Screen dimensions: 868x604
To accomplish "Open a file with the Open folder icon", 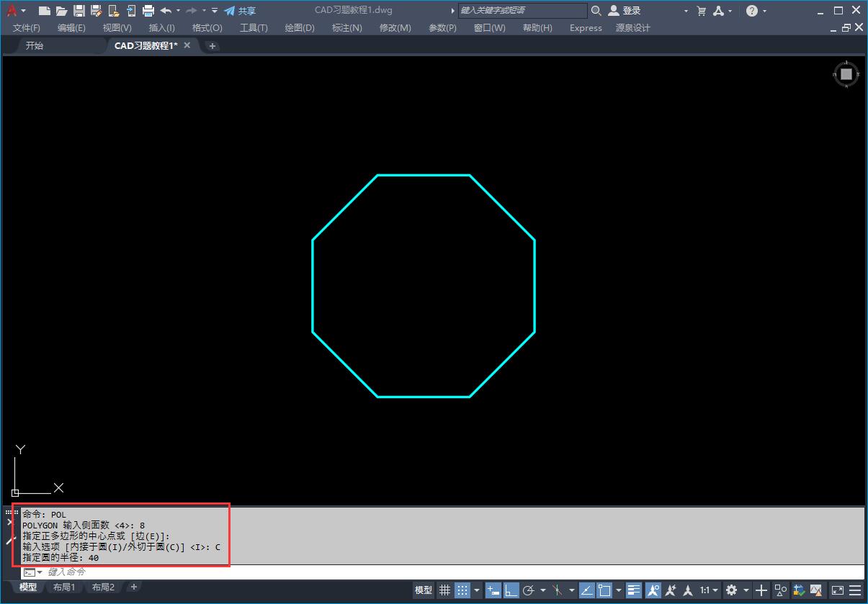I will click(62, 11).
